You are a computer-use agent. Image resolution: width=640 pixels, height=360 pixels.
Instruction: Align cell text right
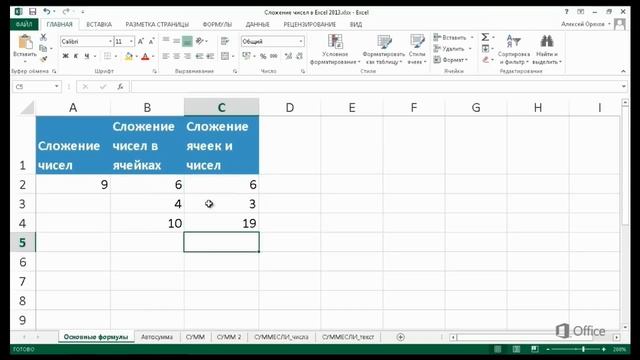pyautogui.click(x=187, y=56)
